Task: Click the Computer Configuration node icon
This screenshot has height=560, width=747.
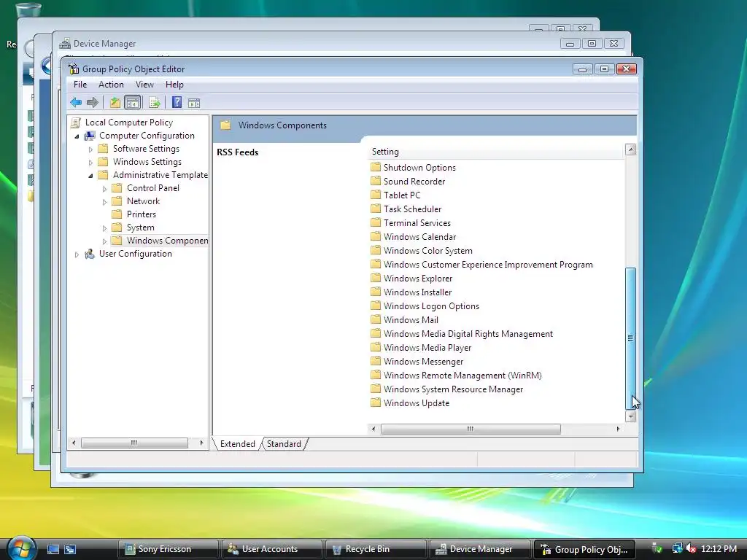Action: (x=90, y=136)
